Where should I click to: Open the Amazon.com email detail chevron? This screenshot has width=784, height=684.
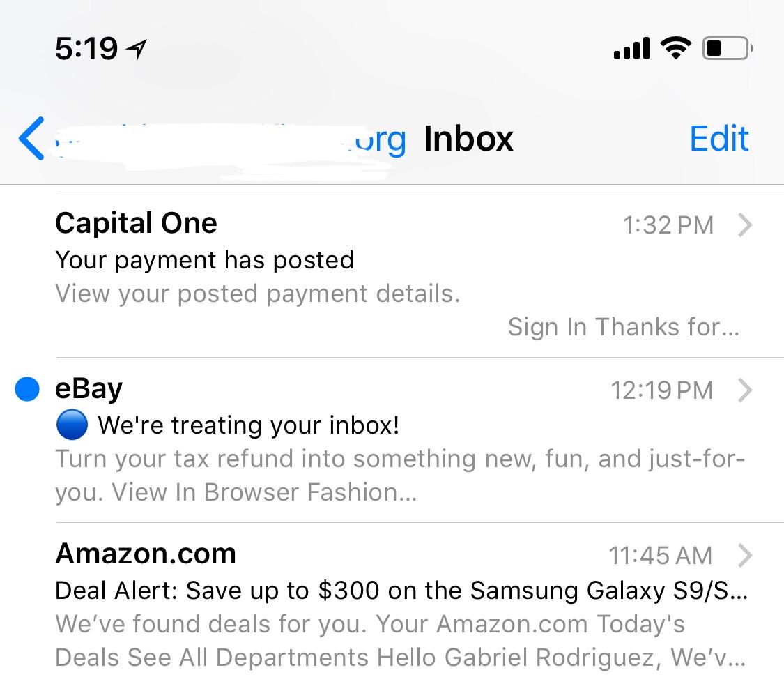pyautogui.click(x=746, y=556)
